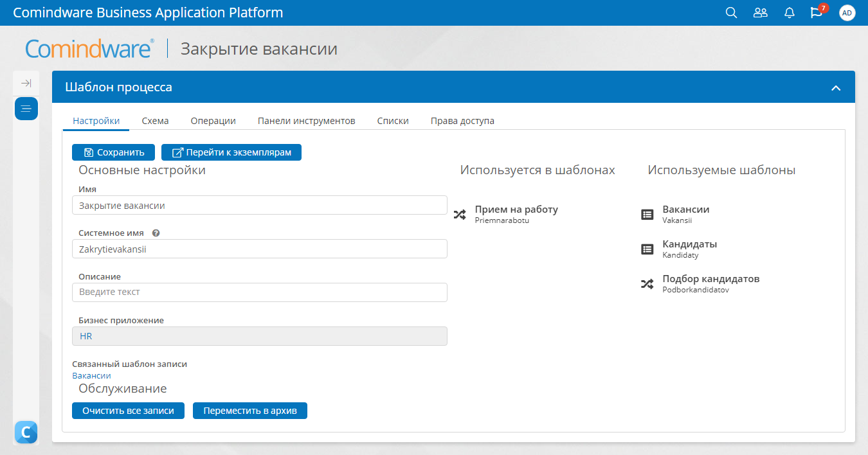Click the Закрытие вакансии page title
Viewport: 868px width, 455px height.
[259, 49]
